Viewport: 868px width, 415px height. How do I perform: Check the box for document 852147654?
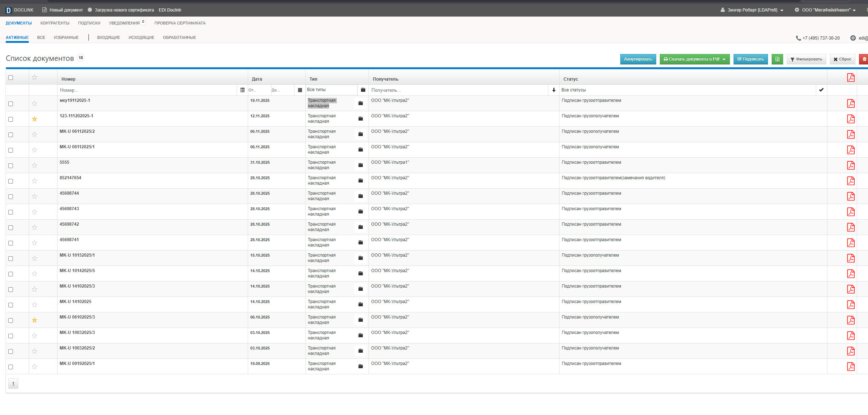[x=11, y=181]
